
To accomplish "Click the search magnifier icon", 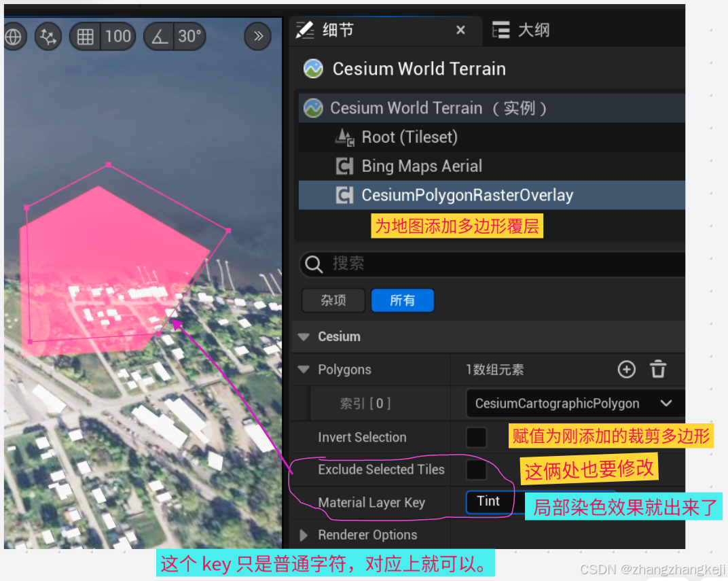I will click(x=314, y=264).
